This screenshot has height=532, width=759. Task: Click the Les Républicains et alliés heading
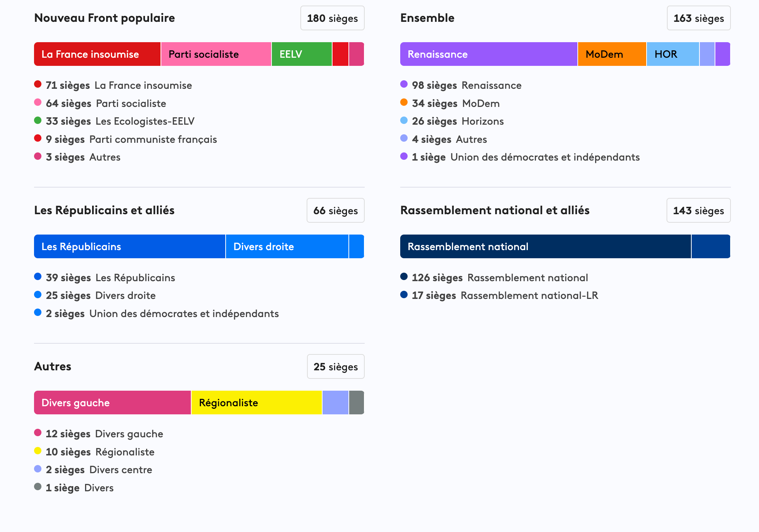104,210
